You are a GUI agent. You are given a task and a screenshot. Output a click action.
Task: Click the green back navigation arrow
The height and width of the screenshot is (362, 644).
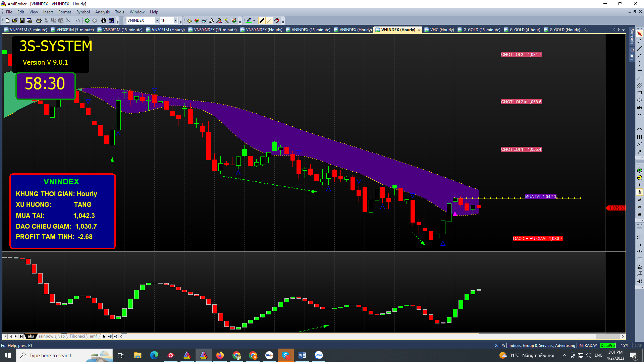pyautogui.click(x=87, y=21)
